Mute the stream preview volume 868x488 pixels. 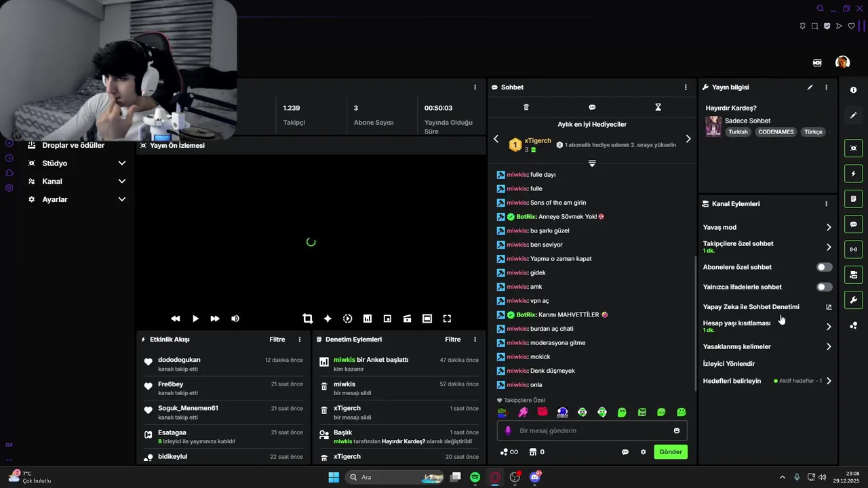pos(235,319)
